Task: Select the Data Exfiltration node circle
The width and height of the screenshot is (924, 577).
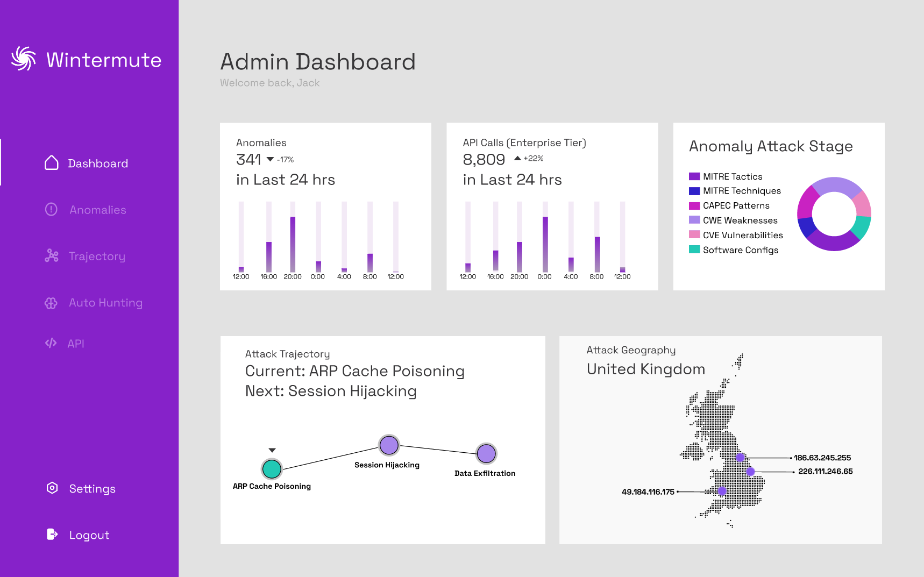Action: click(486, 454)
